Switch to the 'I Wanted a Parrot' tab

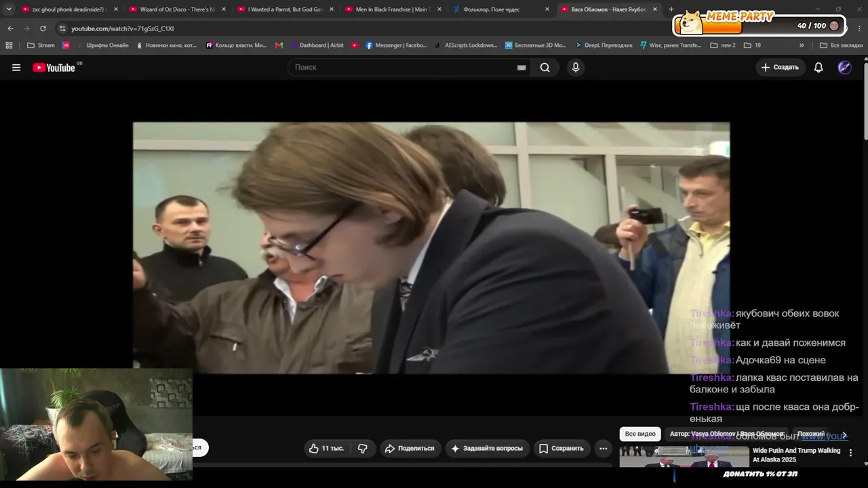[x=285, y=9]
